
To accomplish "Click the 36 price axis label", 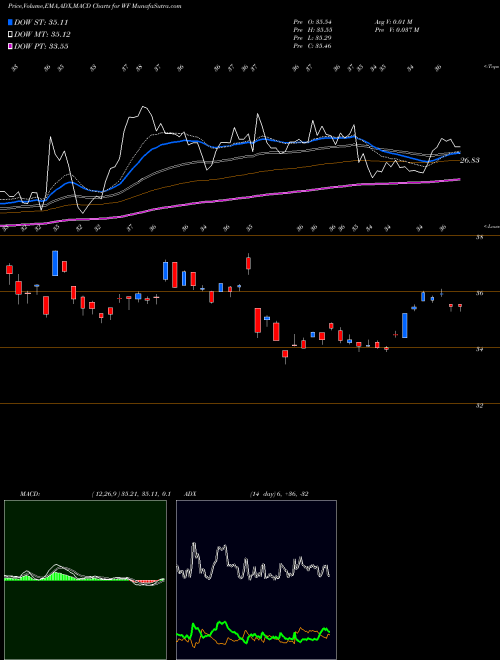I will pyautogui.click(x=479, y=293).
